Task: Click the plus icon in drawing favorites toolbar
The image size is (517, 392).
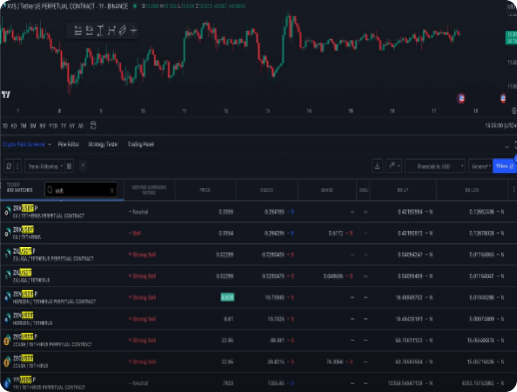Action: (x=134, y=31)
